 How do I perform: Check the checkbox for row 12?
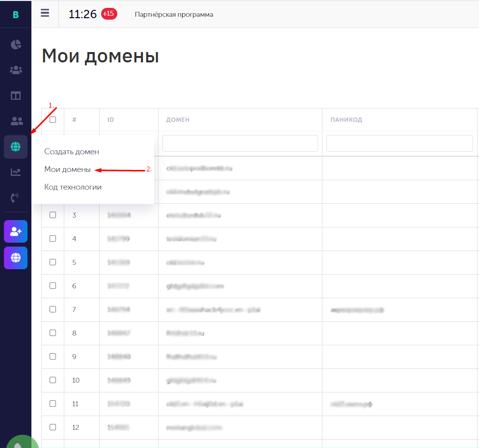[53, 427]
